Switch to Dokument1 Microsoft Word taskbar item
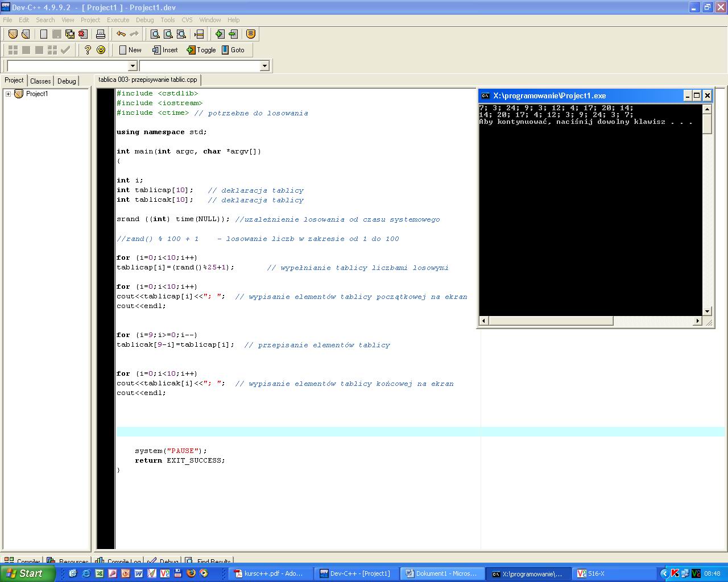The width and height of the screenshot is (728, 582). [x=442, y=573]
